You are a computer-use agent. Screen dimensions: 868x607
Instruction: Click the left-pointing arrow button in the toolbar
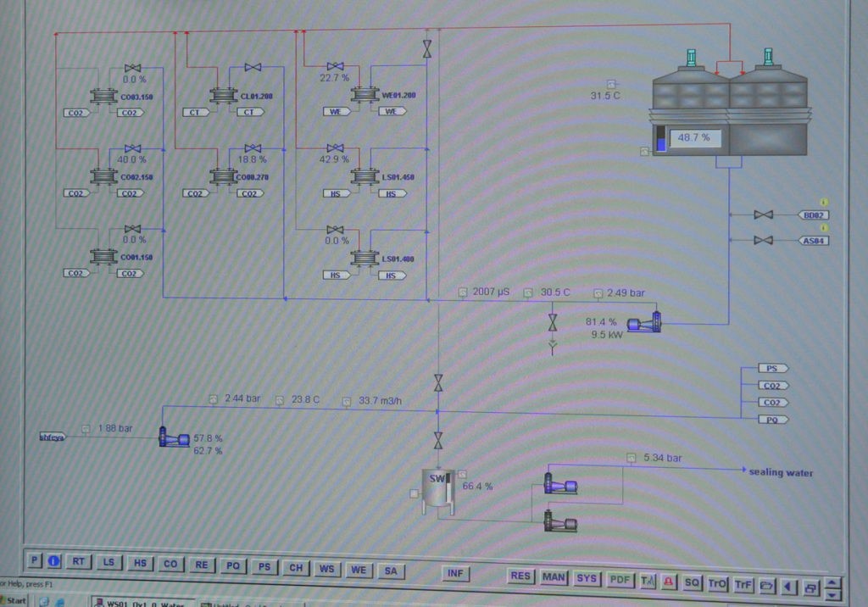(x=788, y=586)
